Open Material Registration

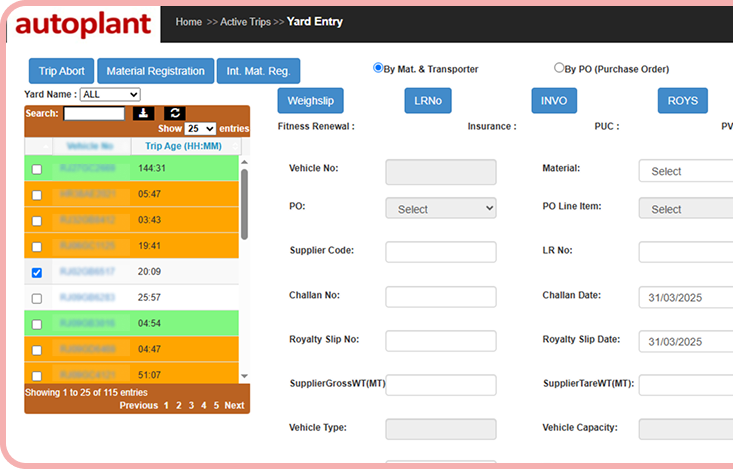pyautogui.click(x=155, y=71)
